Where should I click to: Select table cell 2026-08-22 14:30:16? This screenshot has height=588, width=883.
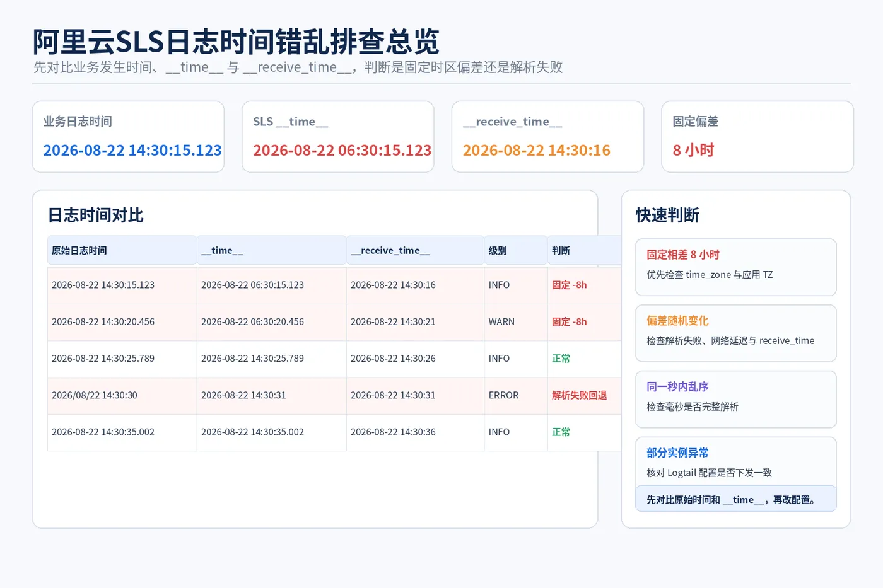pos(416,285)
